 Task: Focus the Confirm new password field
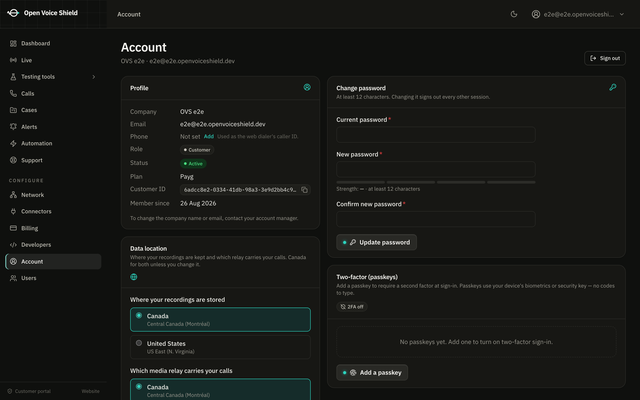[x=436, y=219]
